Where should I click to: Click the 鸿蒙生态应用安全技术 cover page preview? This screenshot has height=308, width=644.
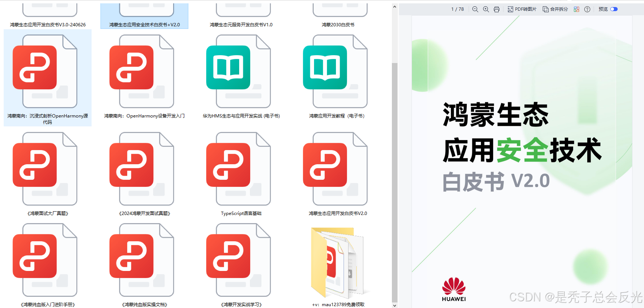pos(522,161)
